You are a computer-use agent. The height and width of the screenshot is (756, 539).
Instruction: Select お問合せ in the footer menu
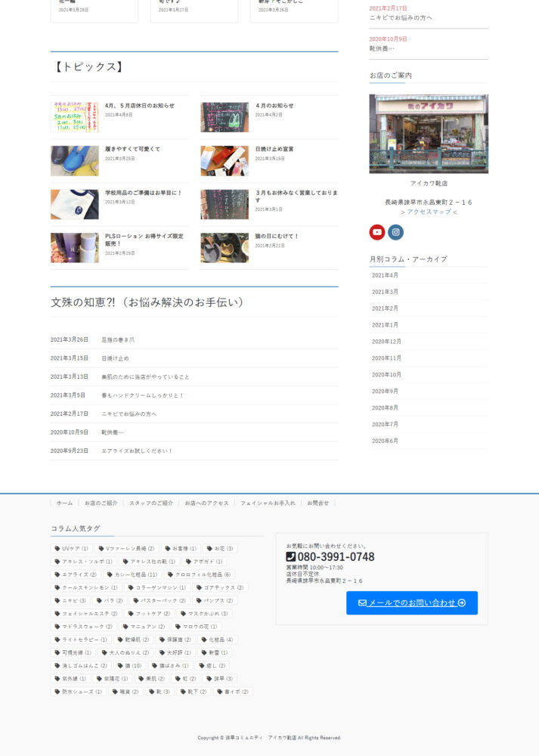pos(318,503)
